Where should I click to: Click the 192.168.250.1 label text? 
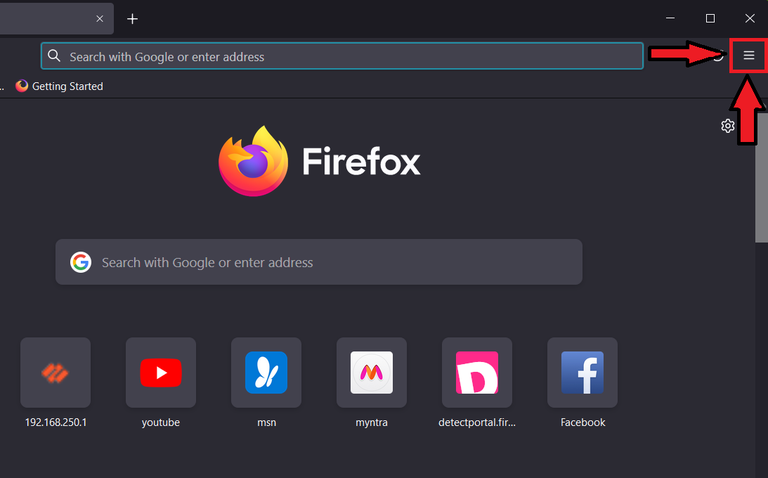click(x=56, y=422)
